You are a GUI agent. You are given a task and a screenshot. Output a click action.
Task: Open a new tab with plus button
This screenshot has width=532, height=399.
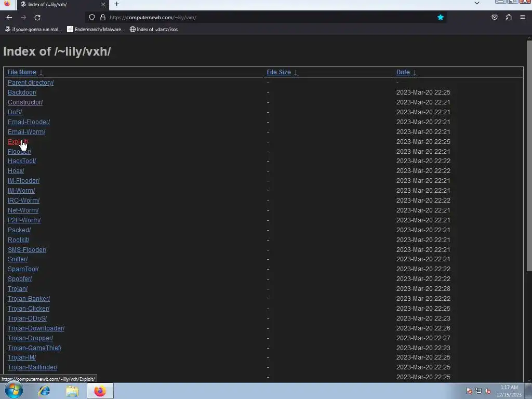[x=116, y=4]
